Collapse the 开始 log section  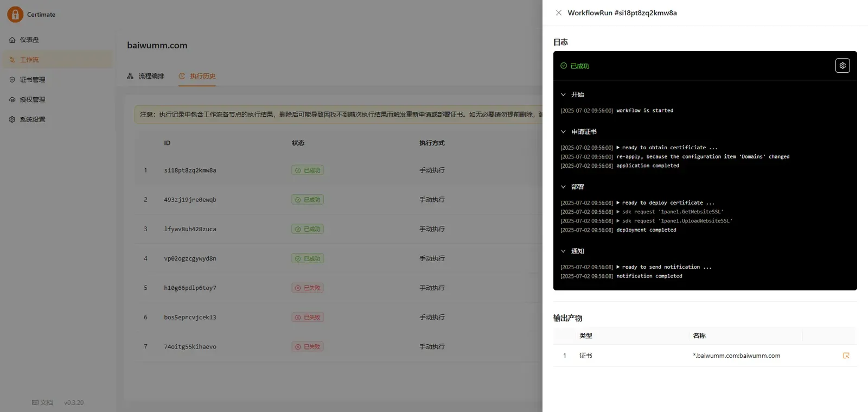(x=572, y=94)
